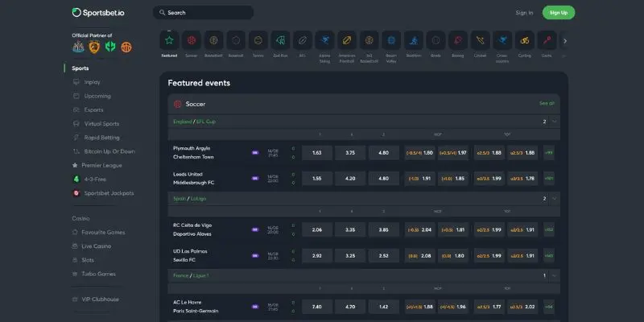
Task: Select the AFL sport icon
Action: (x=303, y=40)
